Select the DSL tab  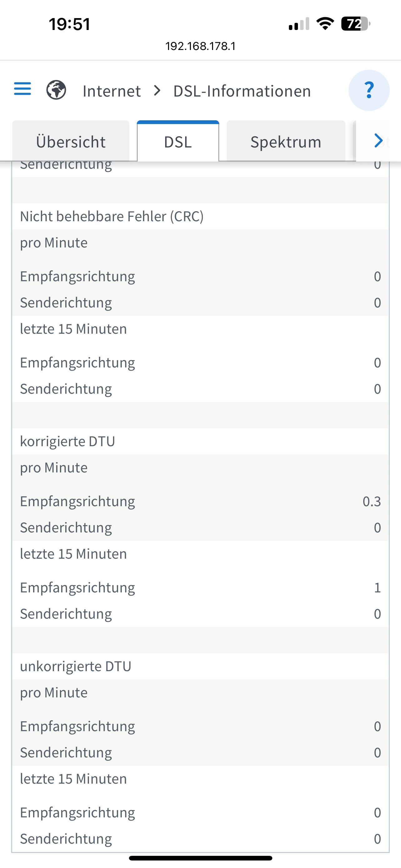pyautogui.click(x=178, y=142)
